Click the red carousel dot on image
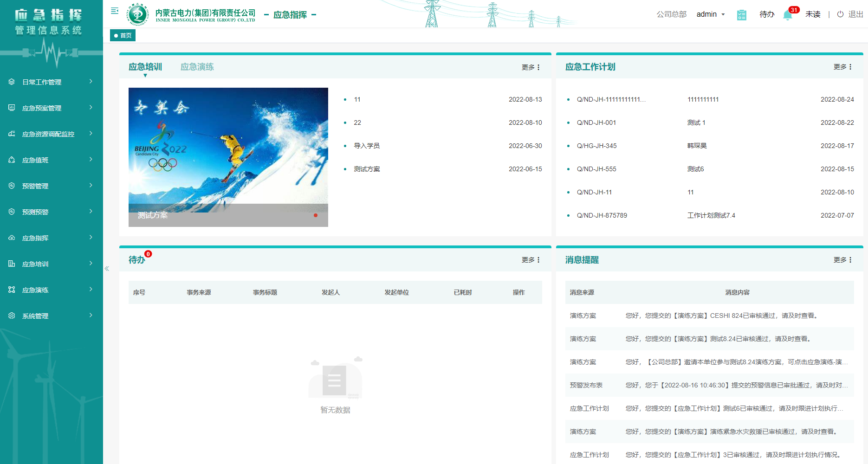The height and width of the screenshot is (464, 868). (316, 215)
